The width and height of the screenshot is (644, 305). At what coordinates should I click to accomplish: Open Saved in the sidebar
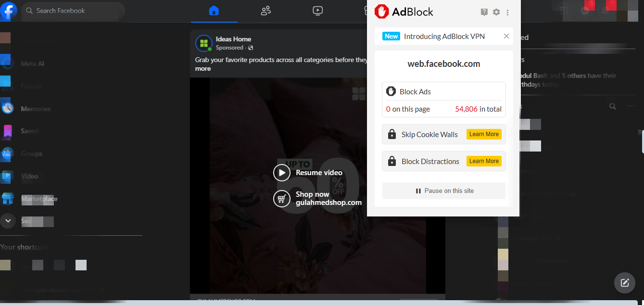tap(29, 131)
